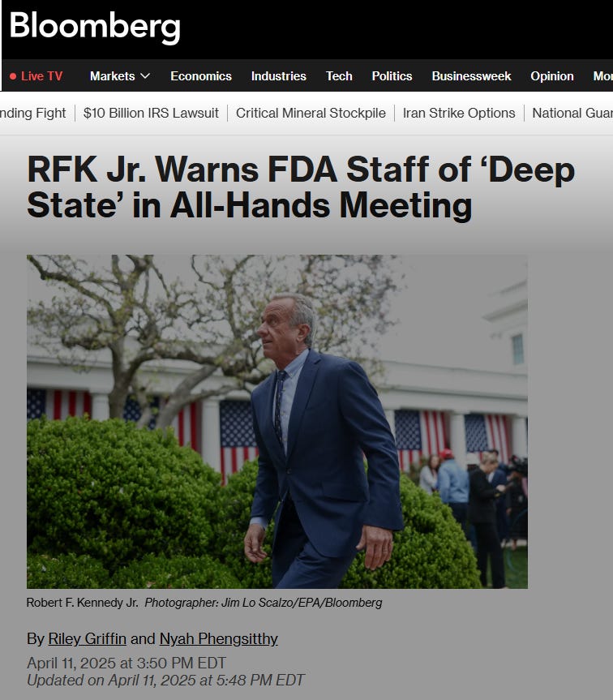The width and height of the screenshot is (613, 700).
Task: Open the National Guard trending topic
Action: (x=572, y=113)
